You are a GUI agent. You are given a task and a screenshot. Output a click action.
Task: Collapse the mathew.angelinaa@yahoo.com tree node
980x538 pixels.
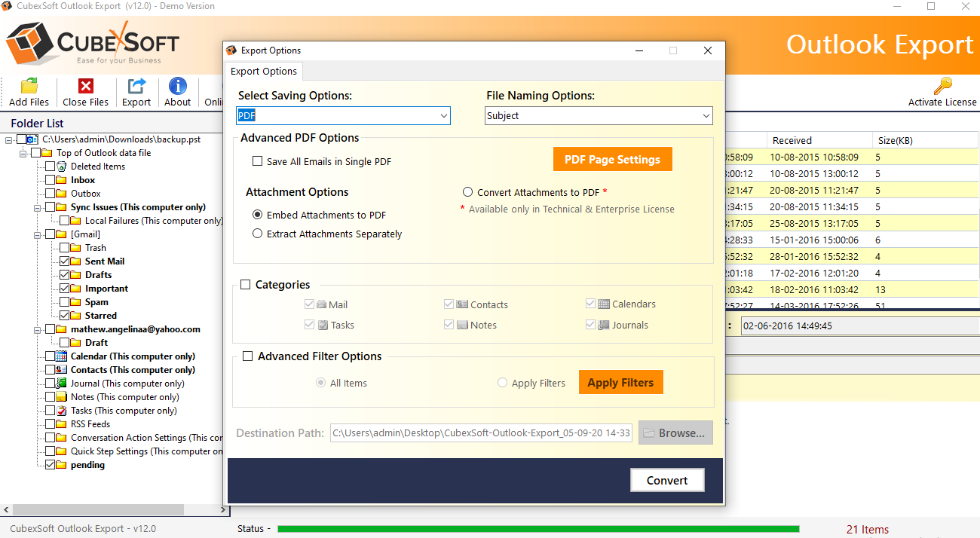tap(38, 329)
